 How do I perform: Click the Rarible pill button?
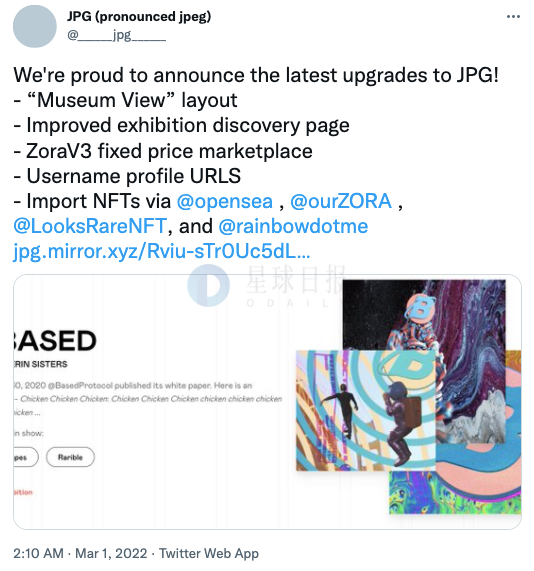pyautogui.click(x=70, y=457)
